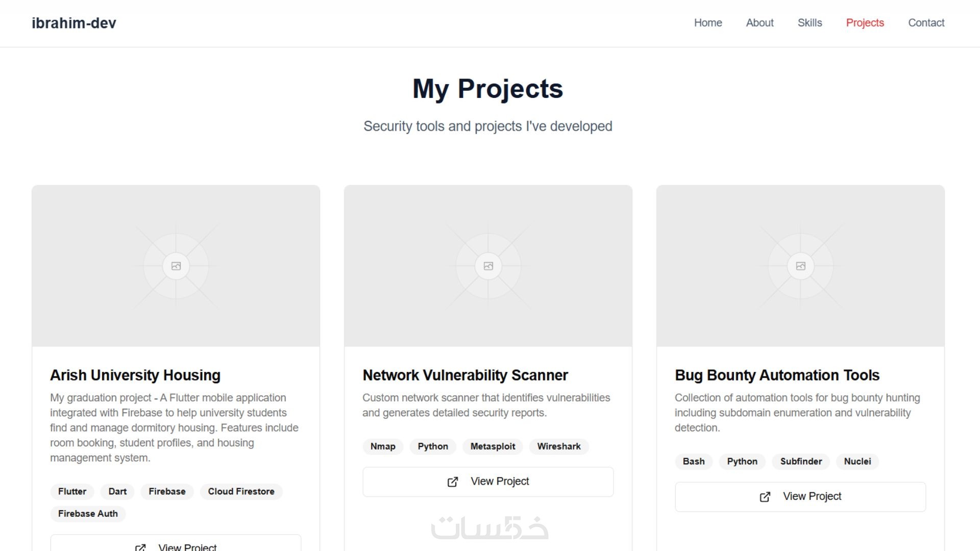Click the Wireshark tag chip

pos(558,446)
